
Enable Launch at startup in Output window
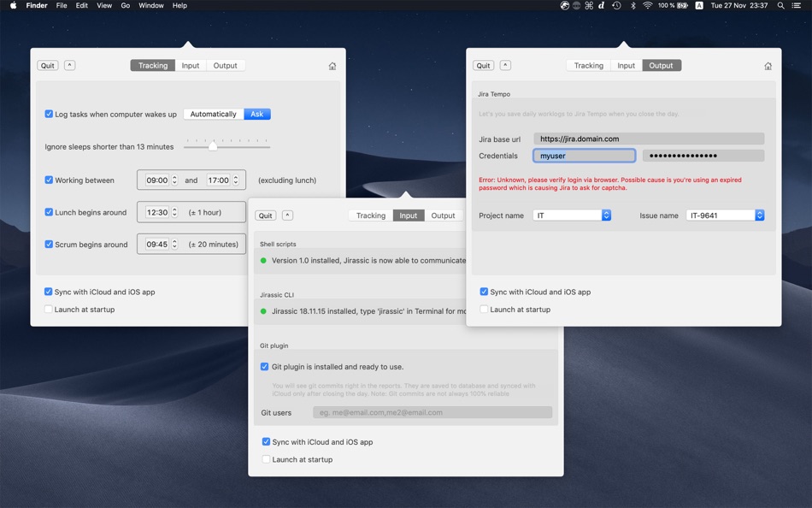click(x=484, y=310)
